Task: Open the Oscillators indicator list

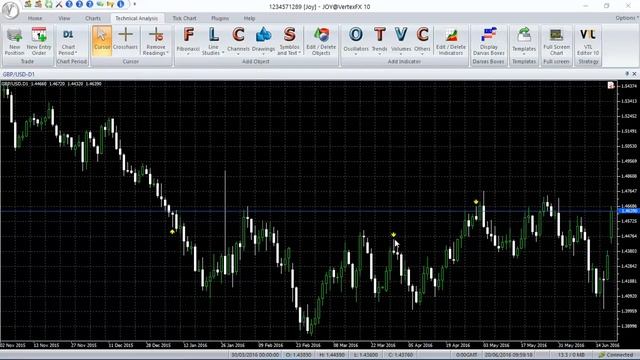Action: click(356, 40)
